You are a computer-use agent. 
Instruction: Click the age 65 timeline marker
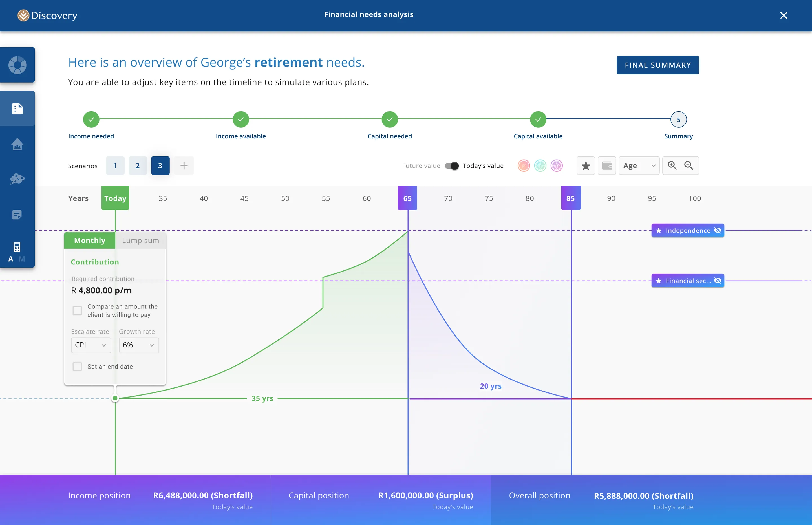click(x=407, y=198)
